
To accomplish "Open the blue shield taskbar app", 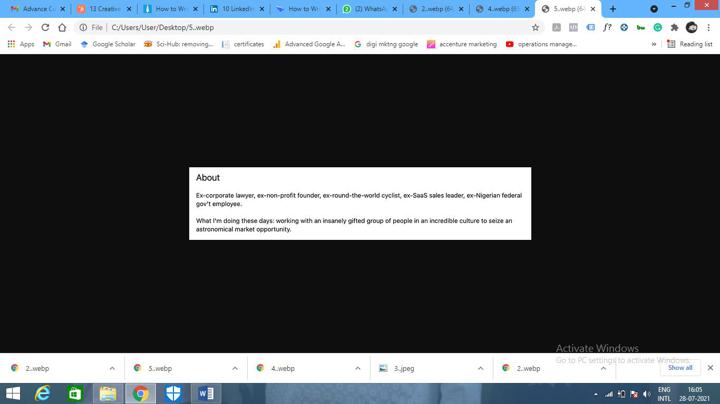I will pos(173,393).
